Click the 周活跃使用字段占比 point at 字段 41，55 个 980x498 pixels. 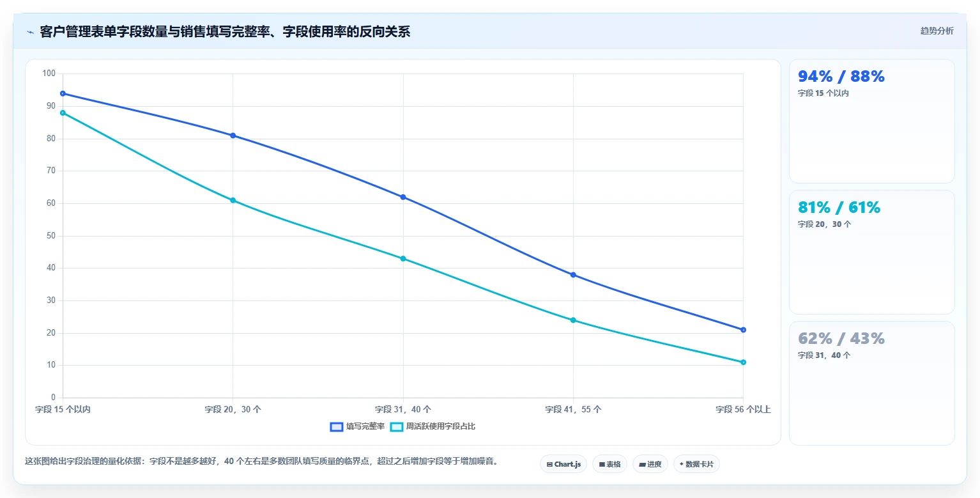[x=573, y=320]
